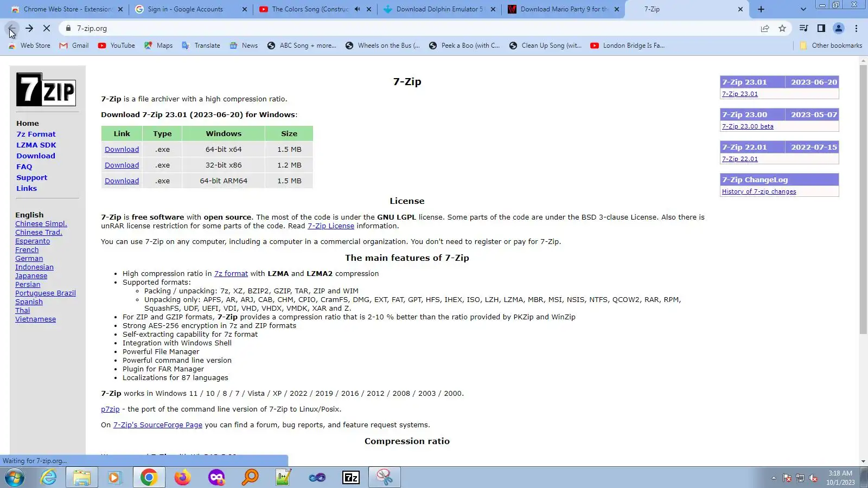868x488 pixels.
Task: Launch Notepad++ from the taskbar
Action: tap(283, 477)
